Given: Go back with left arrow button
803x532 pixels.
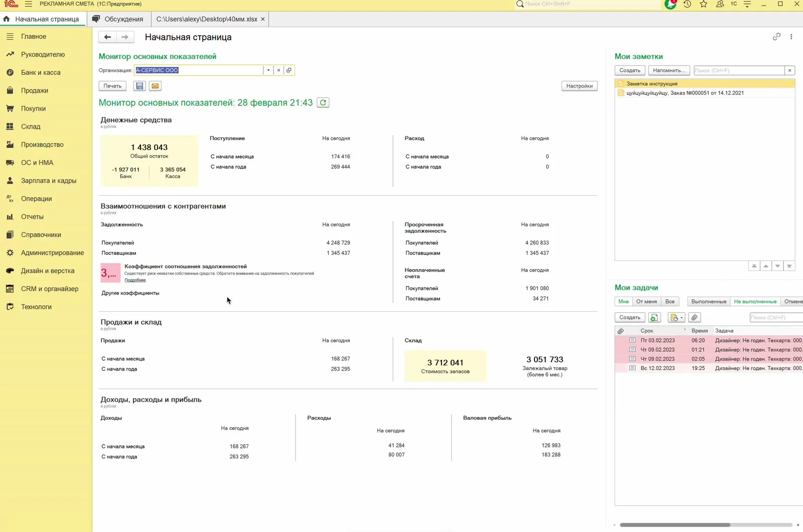Looking at the screenshot, I should click(x=107, y=37).
